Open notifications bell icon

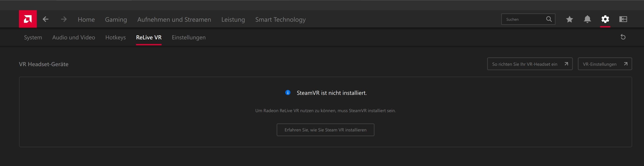point(587,19)
